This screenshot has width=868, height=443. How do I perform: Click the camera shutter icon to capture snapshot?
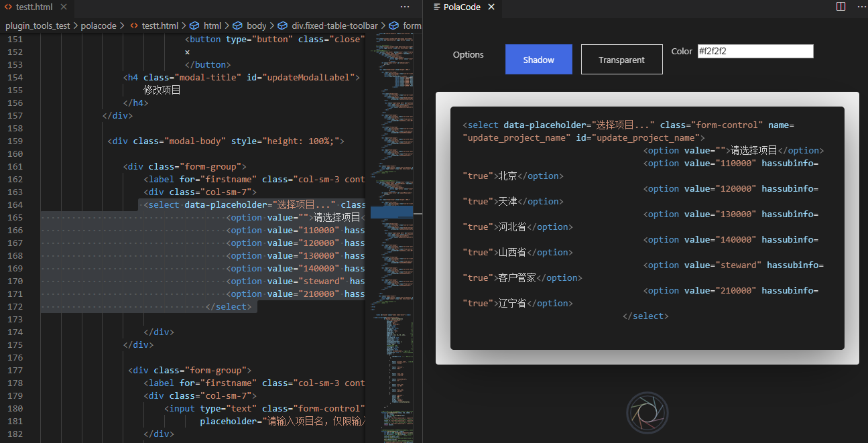pyautogui.click(x=646, y=412)
